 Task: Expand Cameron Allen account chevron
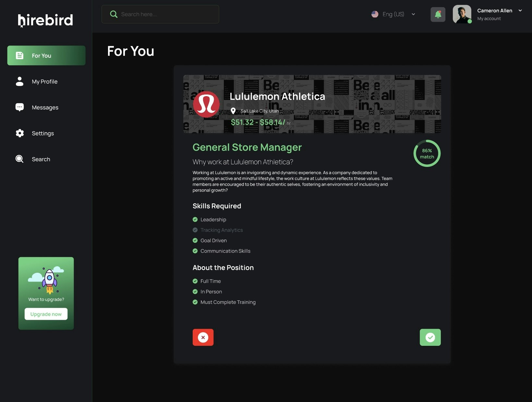click(520, 10)
